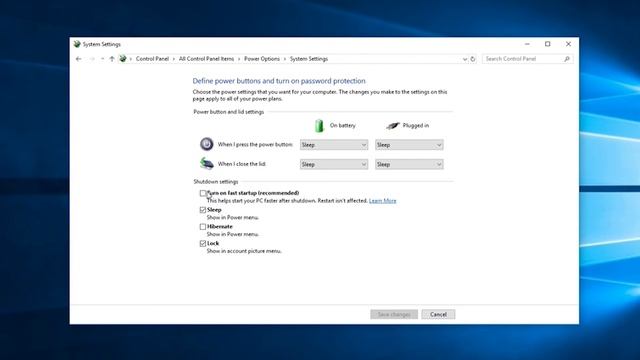Minimize the System Settings window

point(527,44)
